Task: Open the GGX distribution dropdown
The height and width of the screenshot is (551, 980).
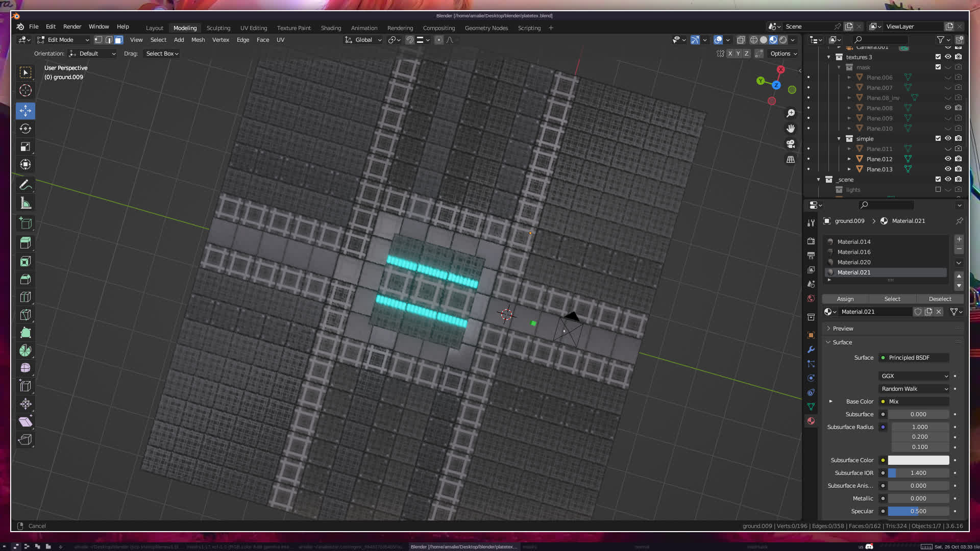Action: click(914, 376)
